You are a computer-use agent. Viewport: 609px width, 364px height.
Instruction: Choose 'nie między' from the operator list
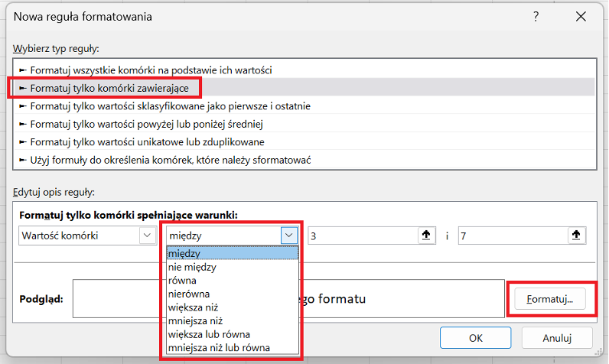click(192, 267)
